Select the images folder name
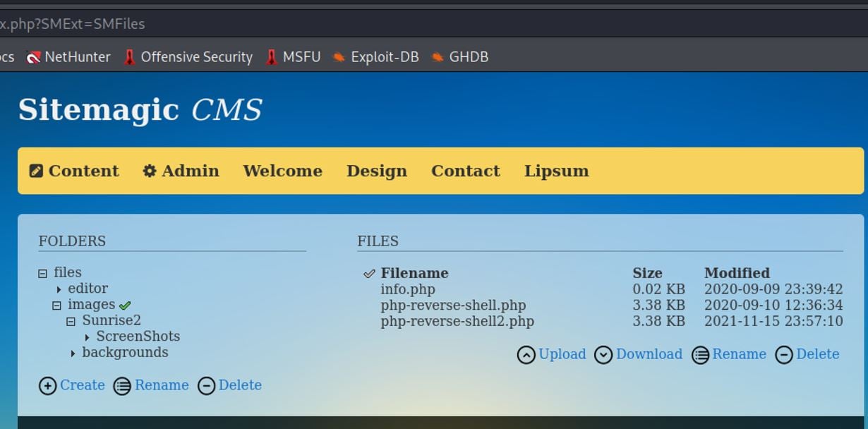868x429 pixels. [x=92, y=305]
